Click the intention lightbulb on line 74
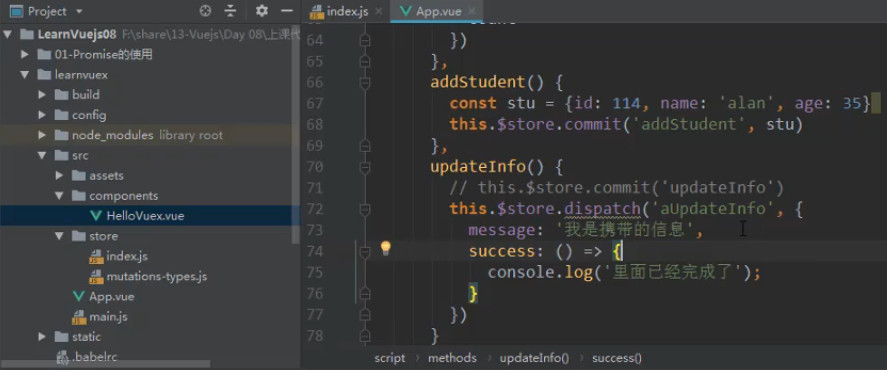This screenshot has height=370, width=887. 386,248
